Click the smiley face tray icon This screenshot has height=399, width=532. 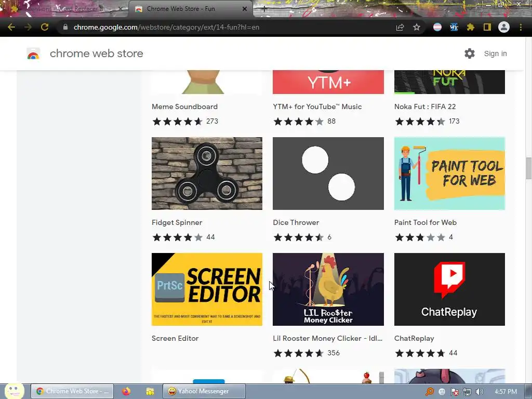pos(442,392)
